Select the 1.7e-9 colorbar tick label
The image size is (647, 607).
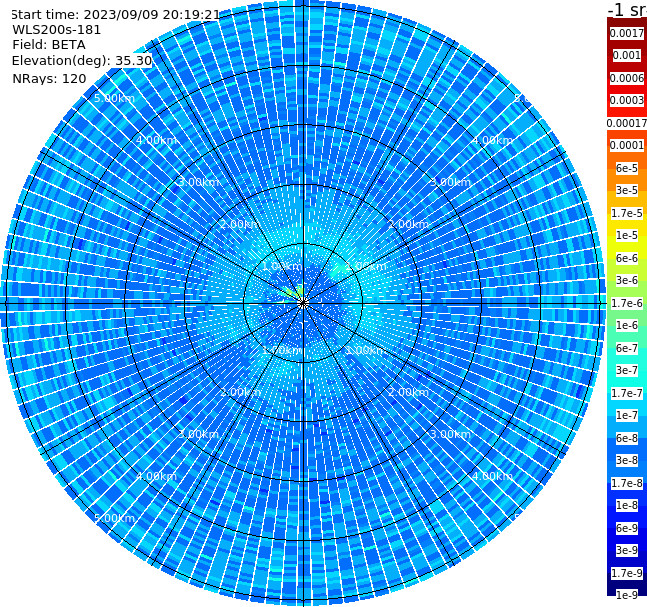[x=627, y=573]
